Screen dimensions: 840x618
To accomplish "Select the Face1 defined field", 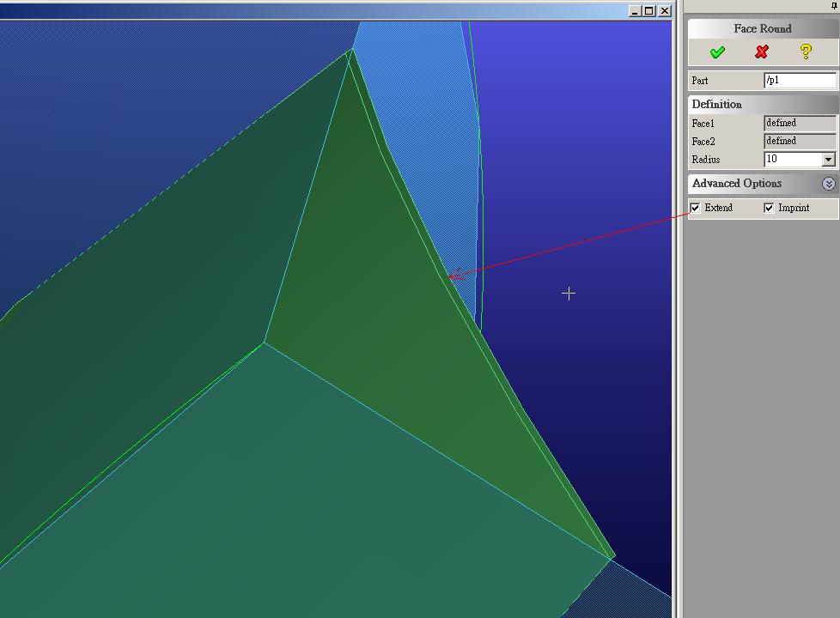I will [x=800, y=124].
